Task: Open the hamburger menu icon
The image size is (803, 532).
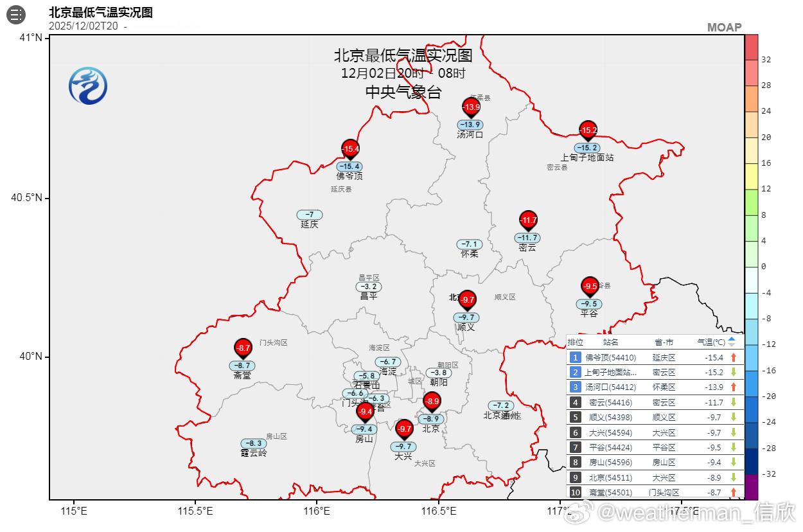Action: click(x=16, y=14)
